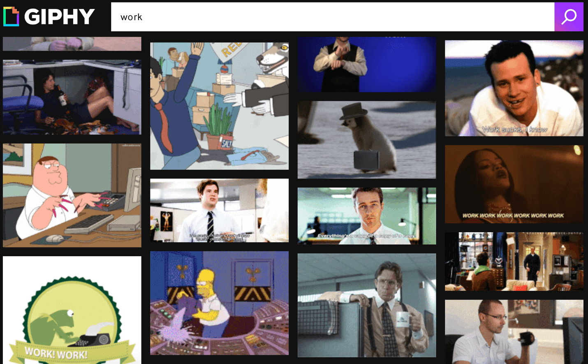The image size is (588, 364).
Task: Open the man with glasses lifting dumbbell GIF
Action: click(x=514, y=332)
